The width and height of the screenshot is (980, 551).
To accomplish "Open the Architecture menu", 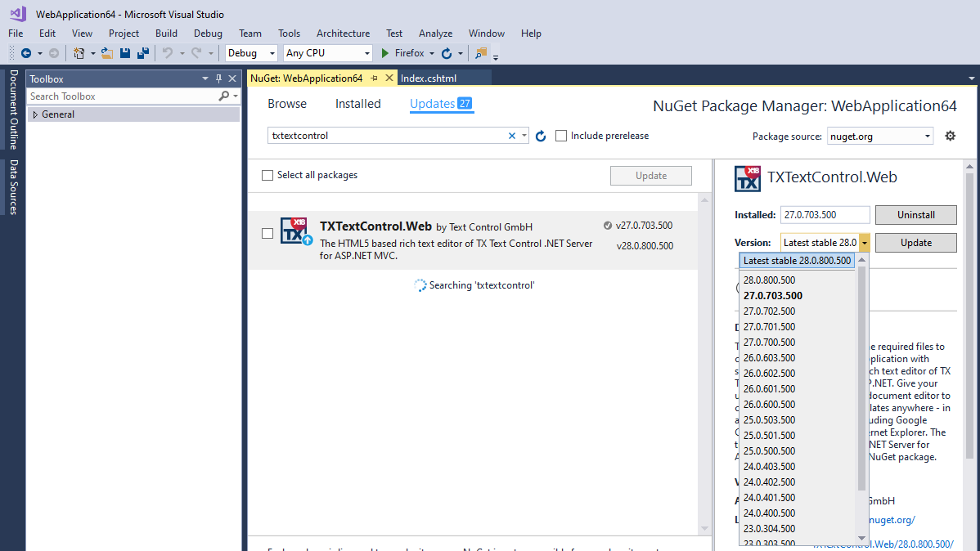I will [x=343, y=34].
